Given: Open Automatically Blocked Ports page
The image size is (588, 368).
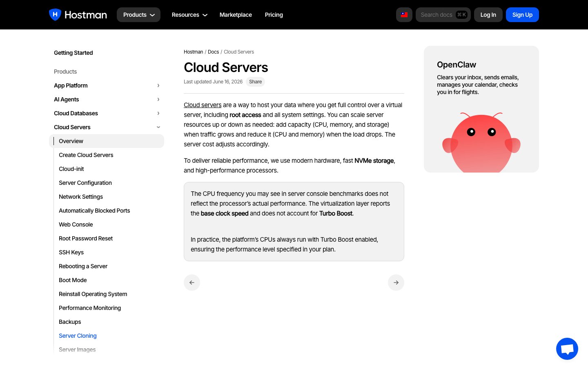Looking at the screenshot, I should pyautogui.click(x=94, y=211).
